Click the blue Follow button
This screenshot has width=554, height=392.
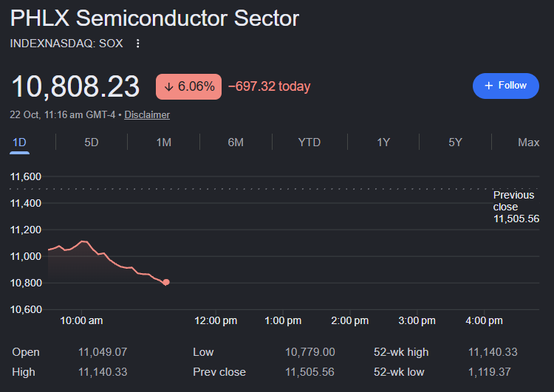tap(505, 86)
